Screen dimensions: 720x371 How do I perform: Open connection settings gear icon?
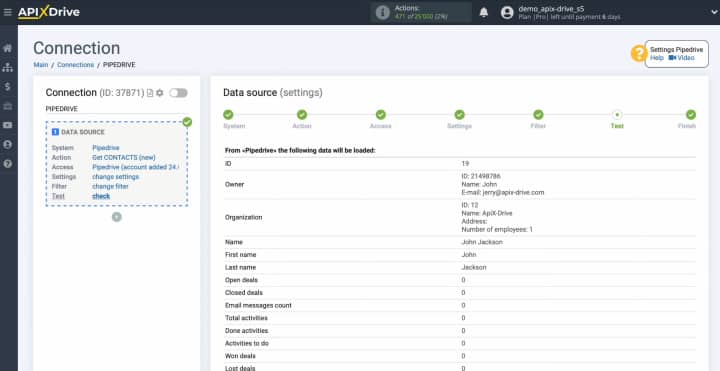click(x=159, y=93)
